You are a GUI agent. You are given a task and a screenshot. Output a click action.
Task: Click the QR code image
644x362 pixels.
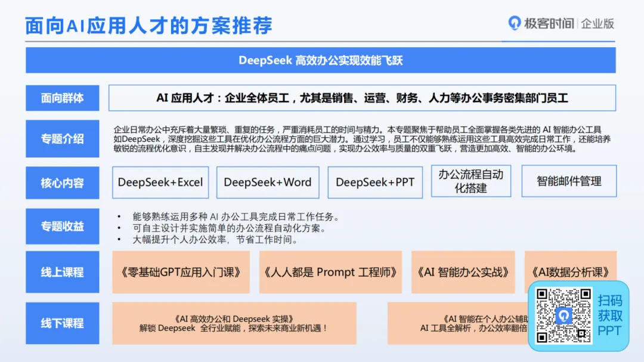[563, 315]
